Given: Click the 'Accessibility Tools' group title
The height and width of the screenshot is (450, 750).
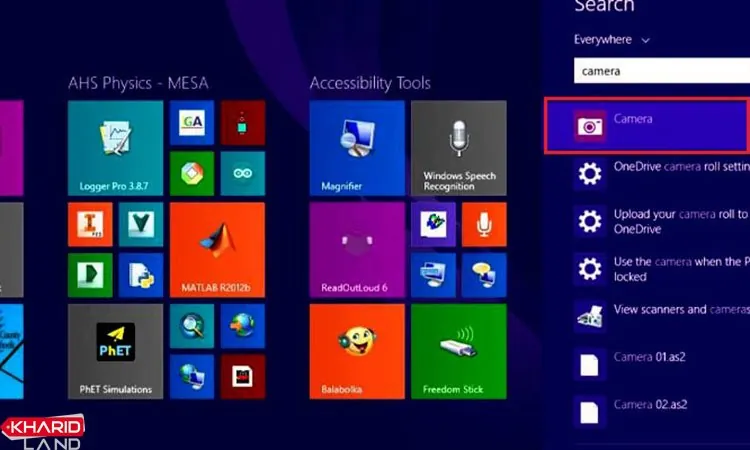Looking at the screenshot, I should tap(370, 83).
